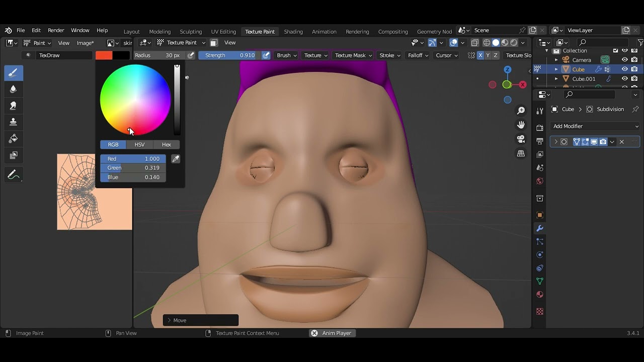The width and height of the screenshot is (644, 362).
Task: Toggle strength pen pressure icon
Action: 266,55
